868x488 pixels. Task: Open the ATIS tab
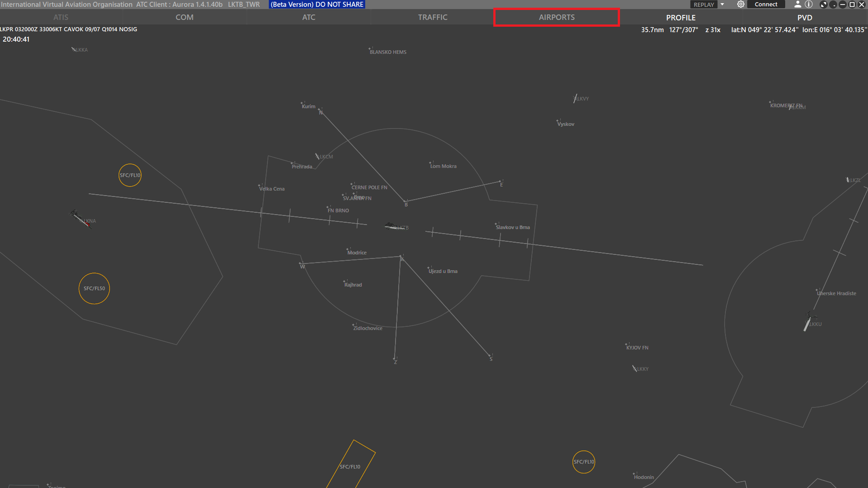(x=61, y=17)
